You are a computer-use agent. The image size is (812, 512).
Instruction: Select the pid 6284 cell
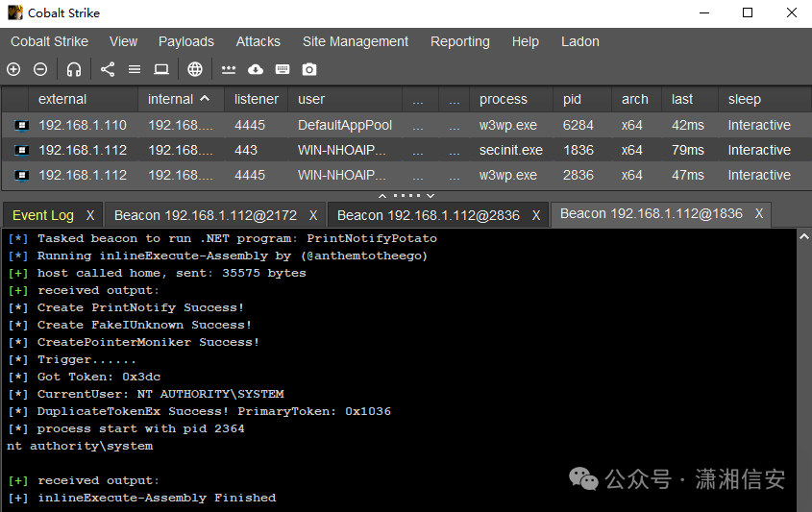point(582,125)
